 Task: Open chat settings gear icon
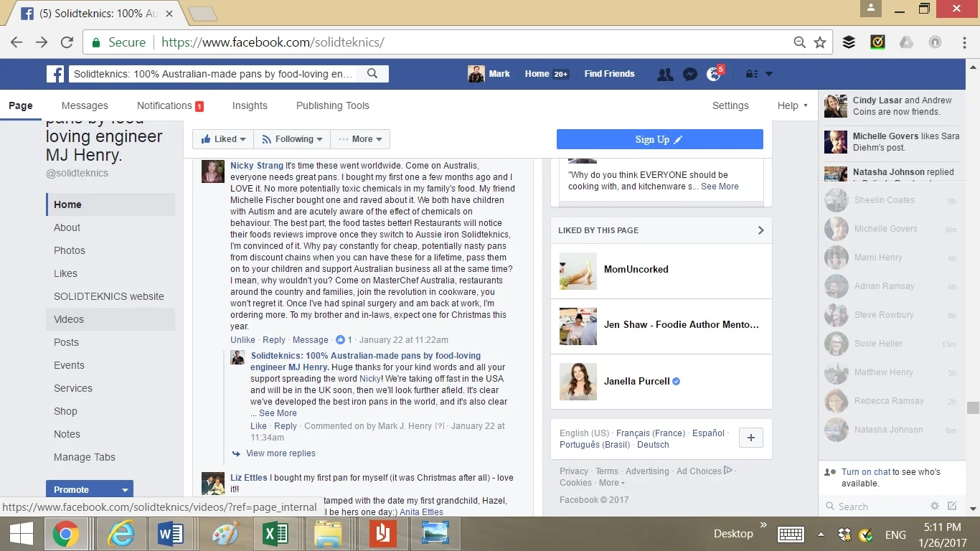point(934,506)
